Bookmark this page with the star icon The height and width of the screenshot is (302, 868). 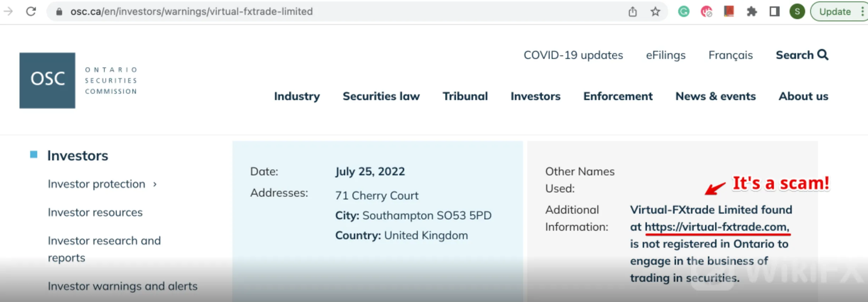[655, 11]
